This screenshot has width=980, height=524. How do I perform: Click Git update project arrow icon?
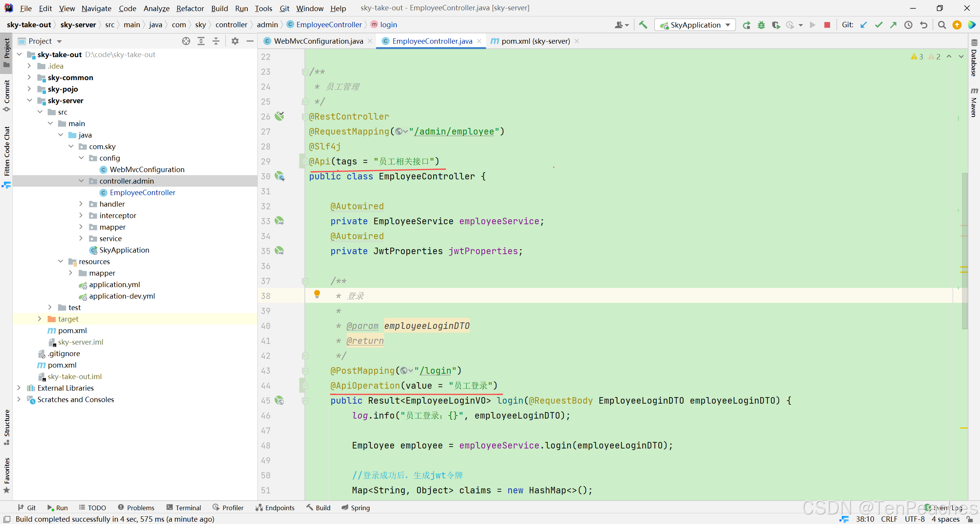click(x=864, y=25)
